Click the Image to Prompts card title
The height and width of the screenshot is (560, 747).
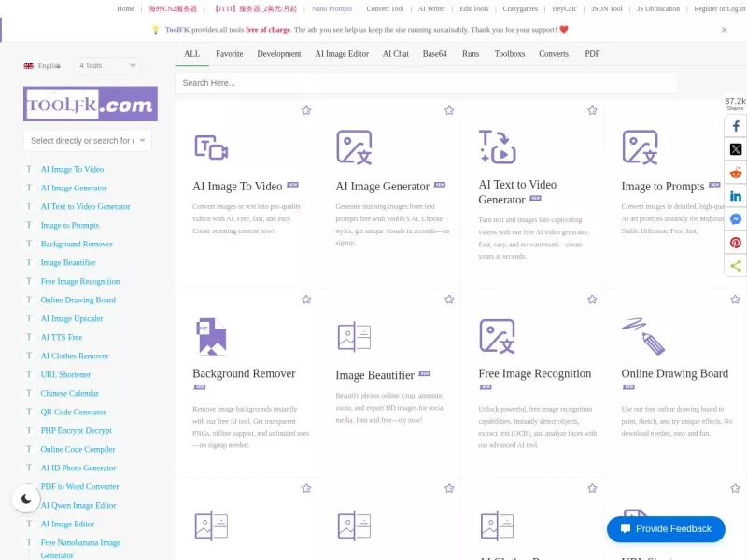tap(663, 186)
